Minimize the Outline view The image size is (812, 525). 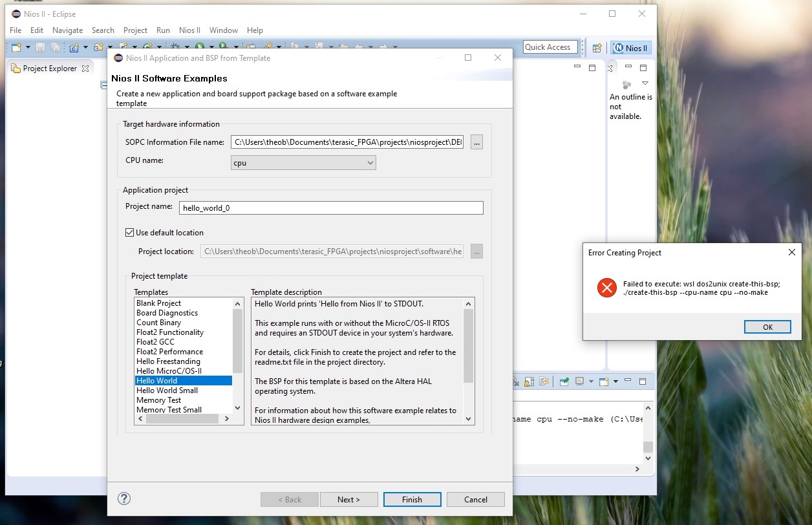[628, 67]
